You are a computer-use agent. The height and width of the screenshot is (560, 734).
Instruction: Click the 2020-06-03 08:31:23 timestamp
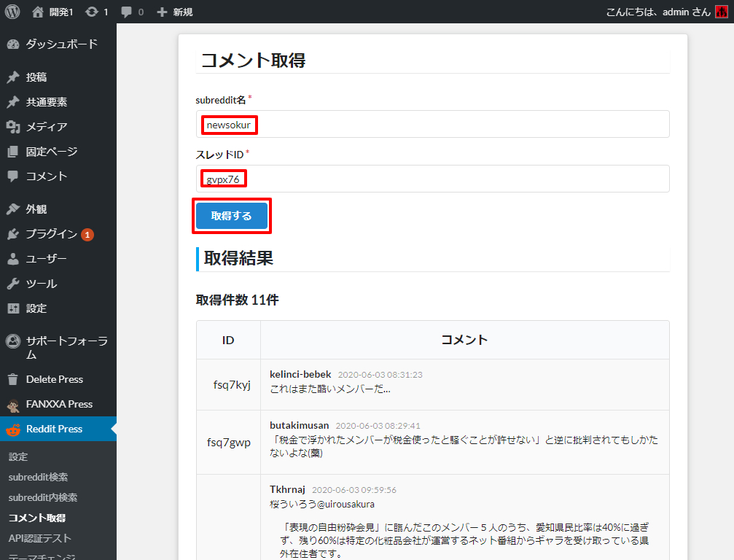[x=380, y=375]
